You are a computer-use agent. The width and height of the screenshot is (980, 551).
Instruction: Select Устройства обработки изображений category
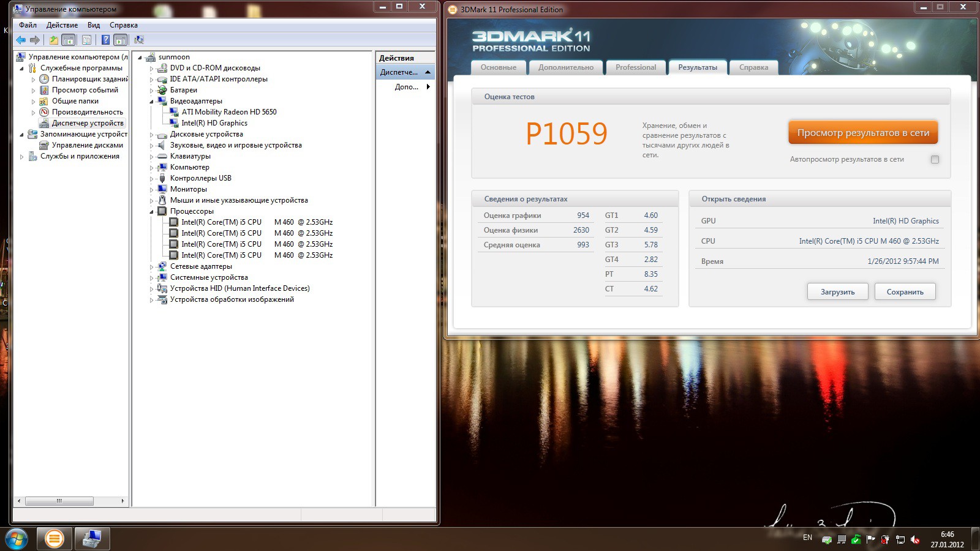(x=232, y=299)
